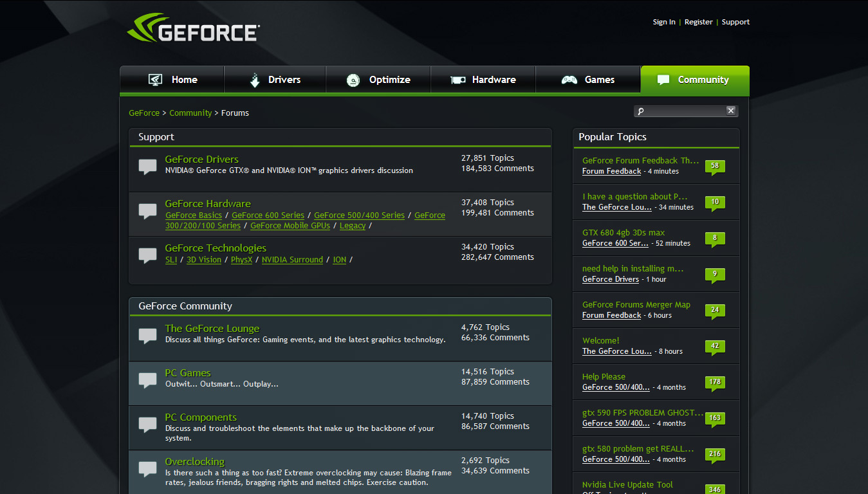Click GeForce Drivers under 'need help installing'
The image size is (868, 494).
coord(611,279)
